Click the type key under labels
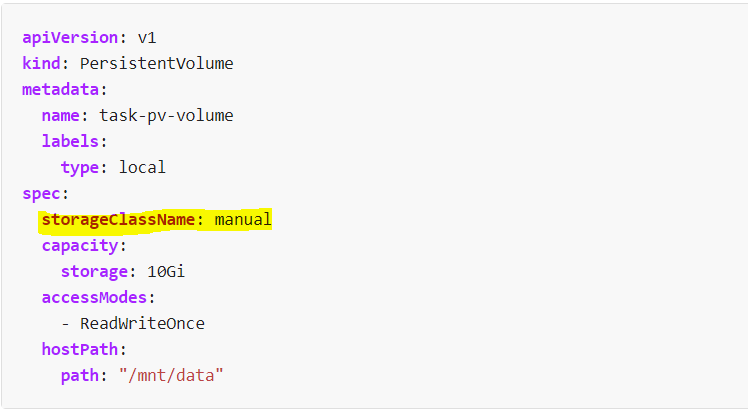This screenshot has height=411, width=748. pos(79,168)
